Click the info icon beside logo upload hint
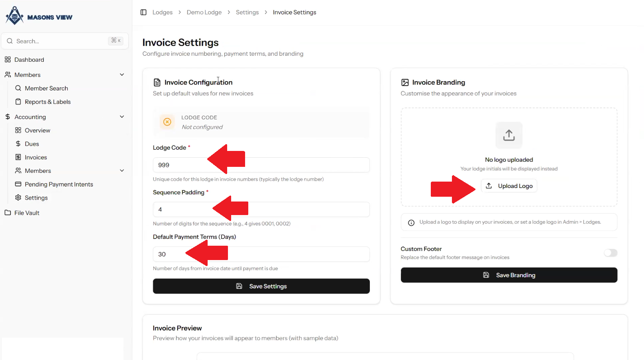Viewport: 644px width, 360px height. (x=411, y=223)
